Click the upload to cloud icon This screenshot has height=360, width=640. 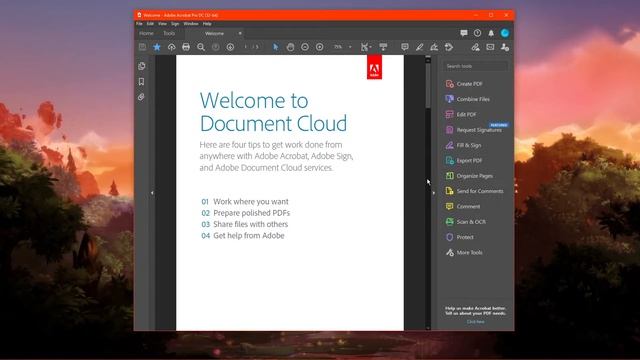[x=171, y=47]
